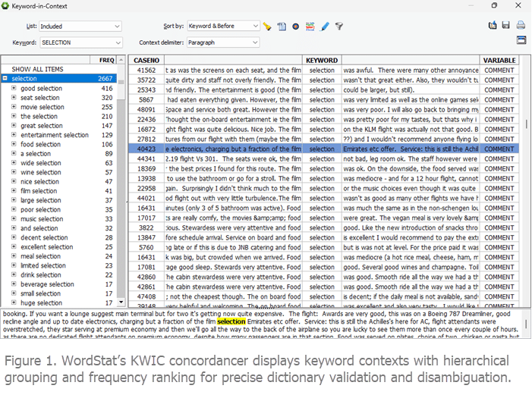Viewport: 532px width, 398px height.
Task: Click the export to notebook icon
Action: [493, 25]
